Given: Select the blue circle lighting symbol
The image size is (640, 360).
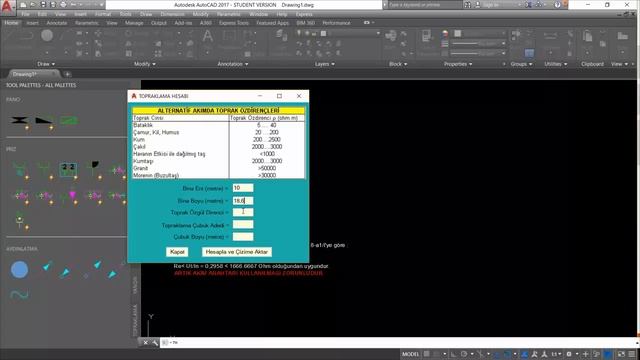Looking at the screenshot, I should point(19,270).
